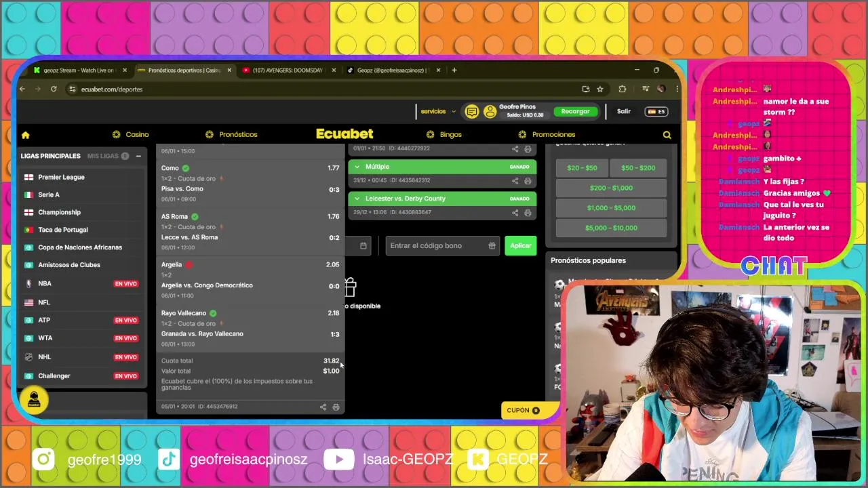Open the Chrome three-dot menu

click(677, 89)
